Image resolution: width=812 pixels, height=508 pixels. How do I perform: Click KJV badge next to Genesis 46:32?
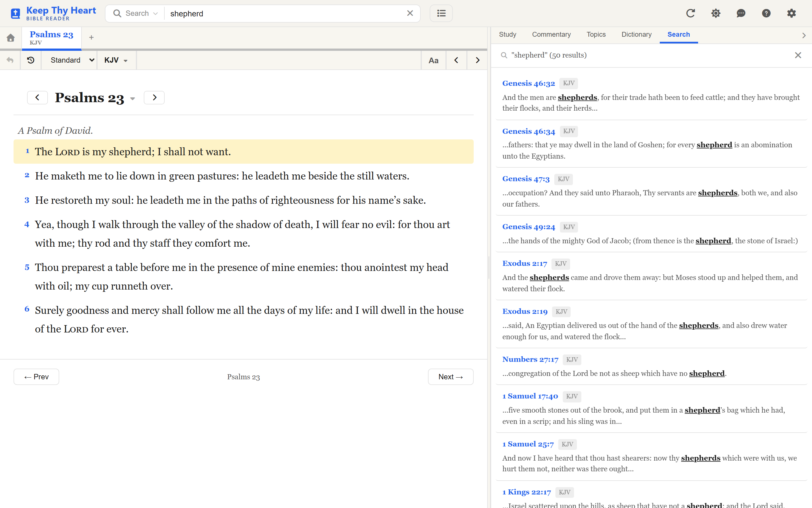pos(568,83)
